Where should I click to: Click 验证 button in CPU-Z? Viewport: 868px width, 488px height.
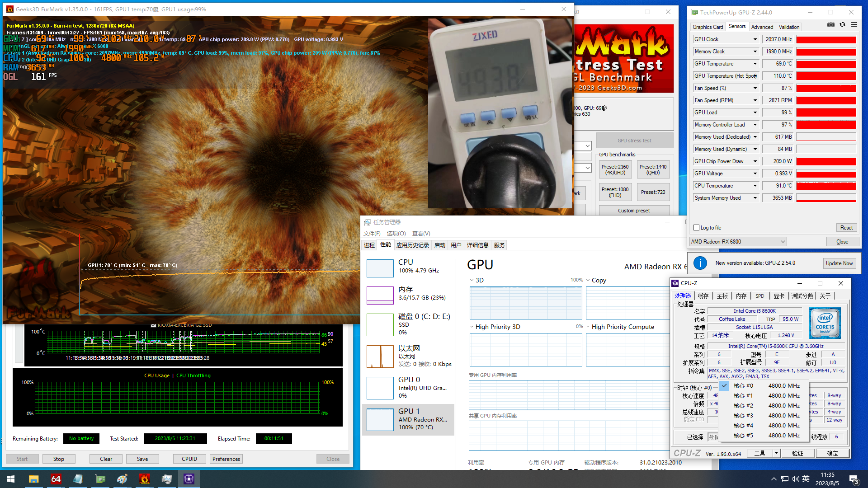click(797, 453)
